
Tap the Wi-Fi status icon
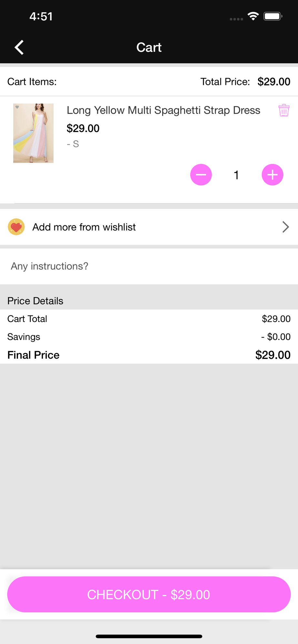click(x=253, y=16)
